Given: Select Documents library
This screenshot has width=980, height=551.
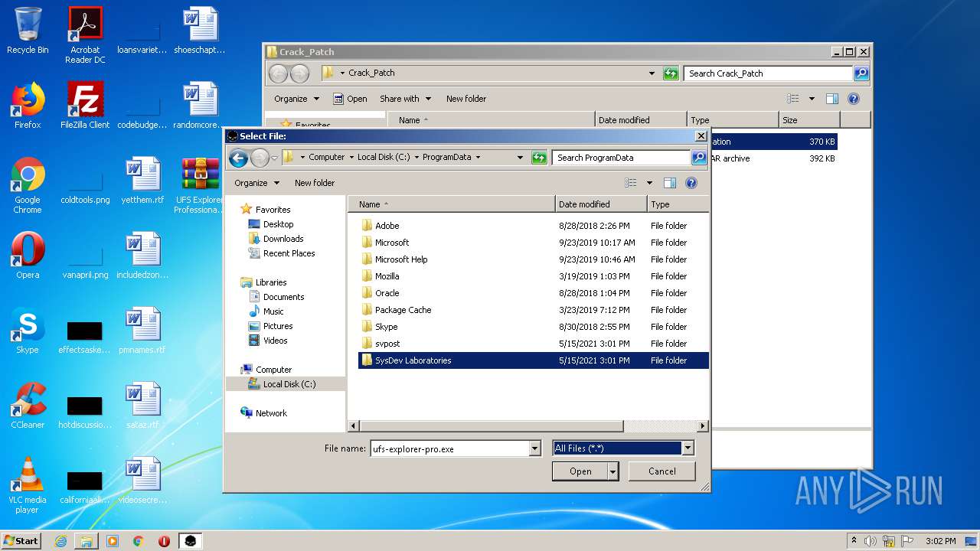Looking at the screenshot, I should point(276,297).
